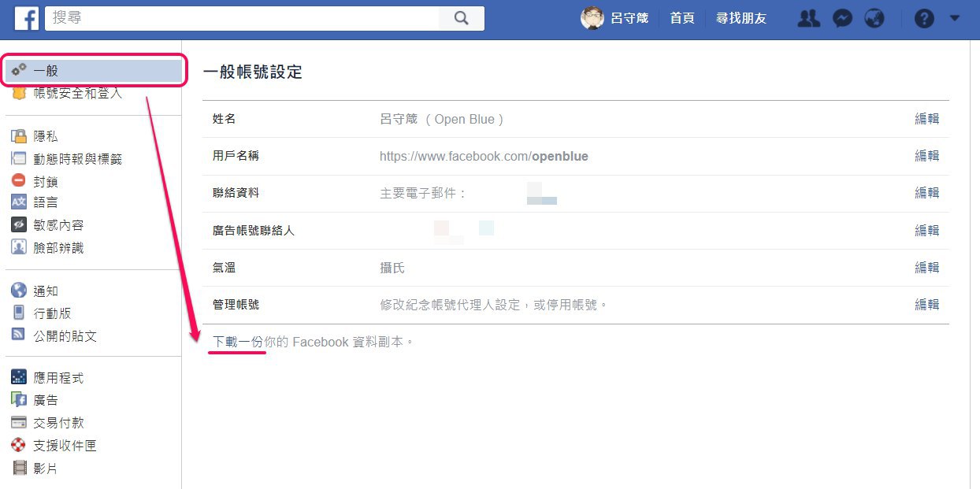Open 行動版 settings in sidebar
The height and width of the screenshot is (489, 980).
tap(52, 313)
